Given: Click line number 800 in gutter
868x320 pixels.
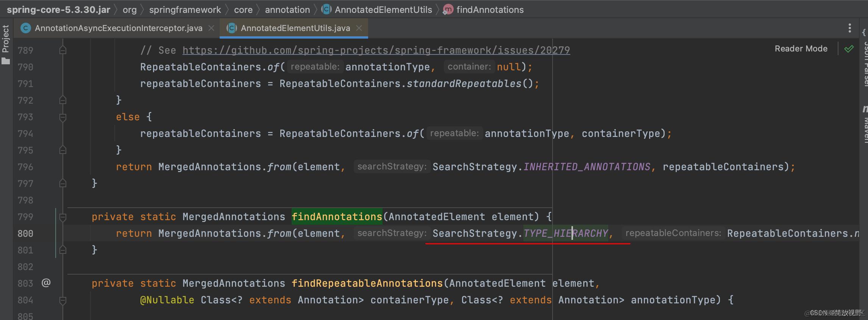Looking at the screenshot, I should pyautogui.click(x=25, y=233).
